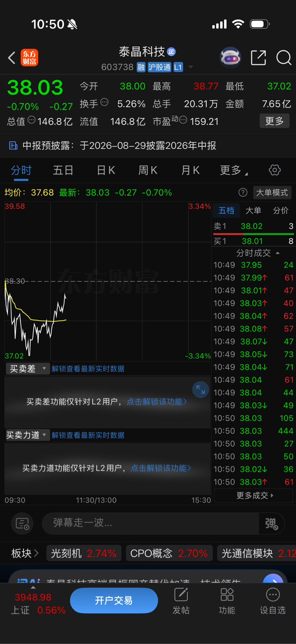Tap 点击解锁该功能 link under 买卖差
This screenshot has width=296, height=644.
(156, 402)
